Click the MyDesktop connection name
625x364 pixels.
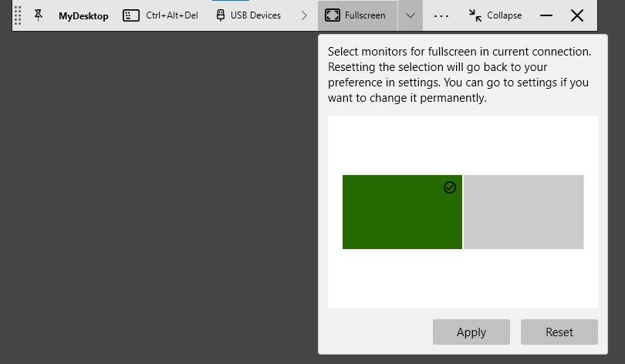pos(83,15)
